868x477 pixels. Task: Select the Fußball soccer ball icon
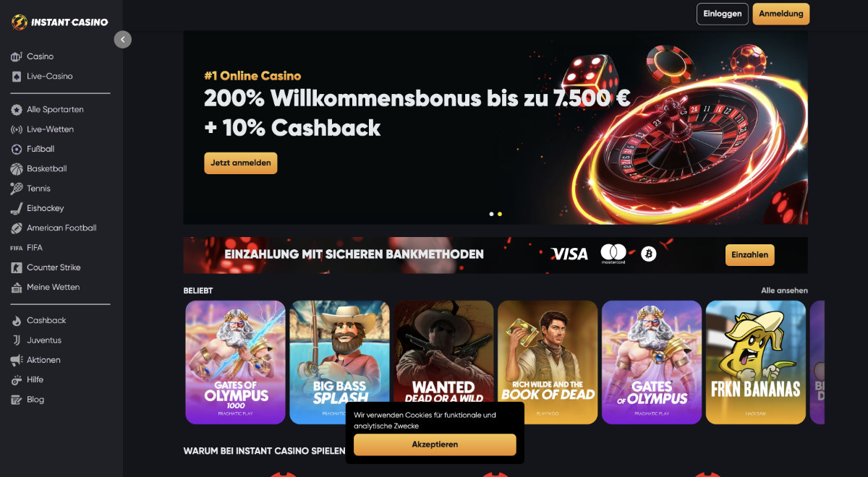[x=16, y=149]
